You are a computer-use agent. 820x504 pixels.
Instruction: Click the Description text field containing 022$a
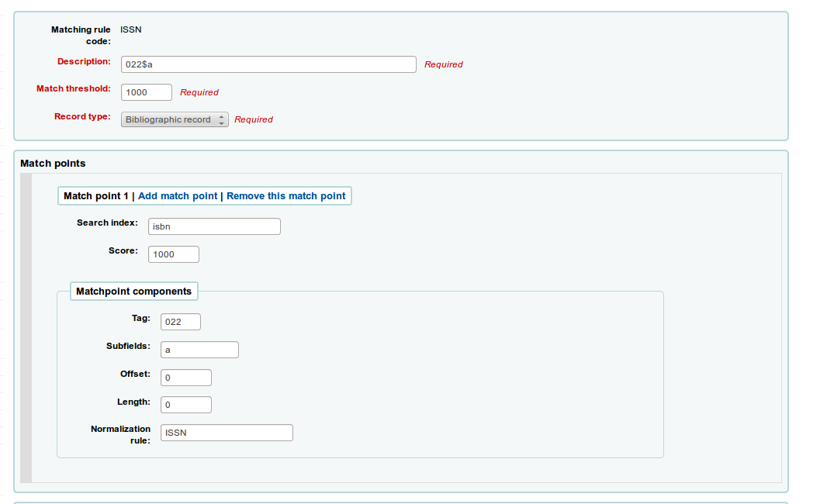268,64
